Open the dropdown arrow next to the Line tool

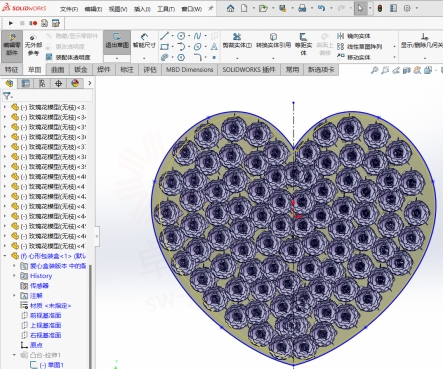tap(172, 36)
